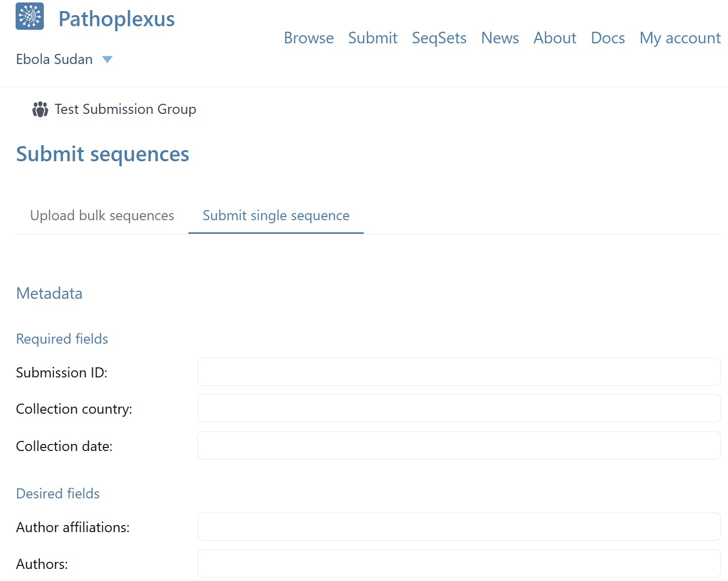Open the News page
Screen dimensions: 728x581
point(500,38)
